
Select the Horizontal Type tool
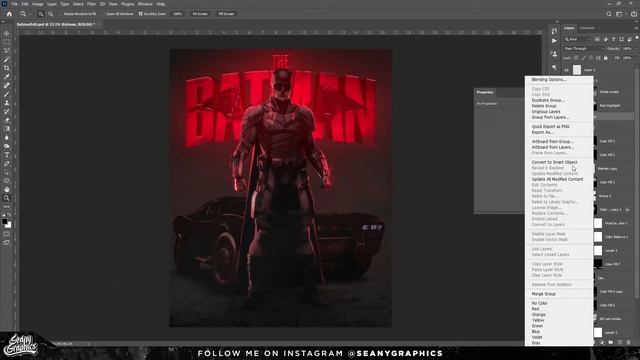tap(7, 155)
